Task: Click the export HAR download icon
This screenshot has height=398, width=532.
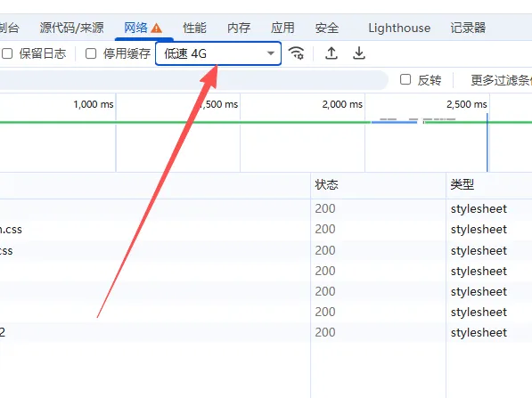Action: point(359,53)
